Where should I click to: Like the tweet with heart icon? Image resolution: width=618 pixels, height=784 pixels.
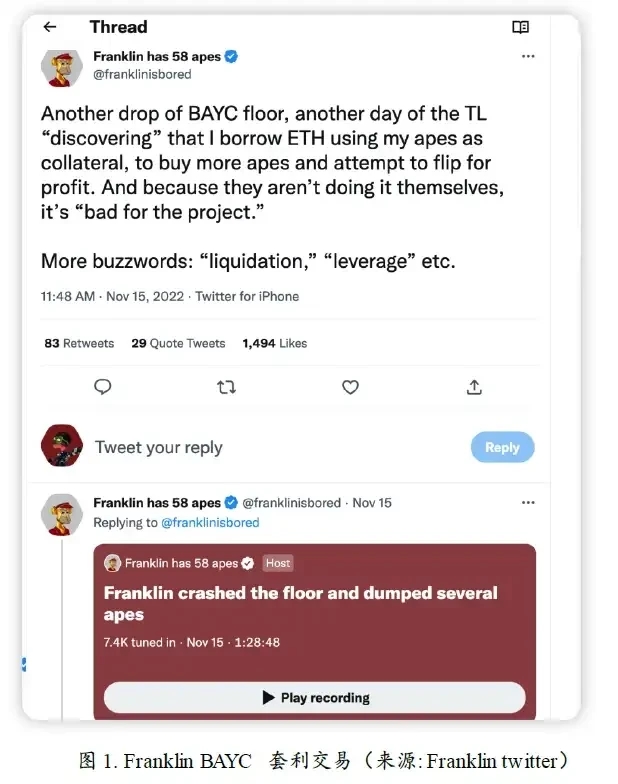coord(350,387)
